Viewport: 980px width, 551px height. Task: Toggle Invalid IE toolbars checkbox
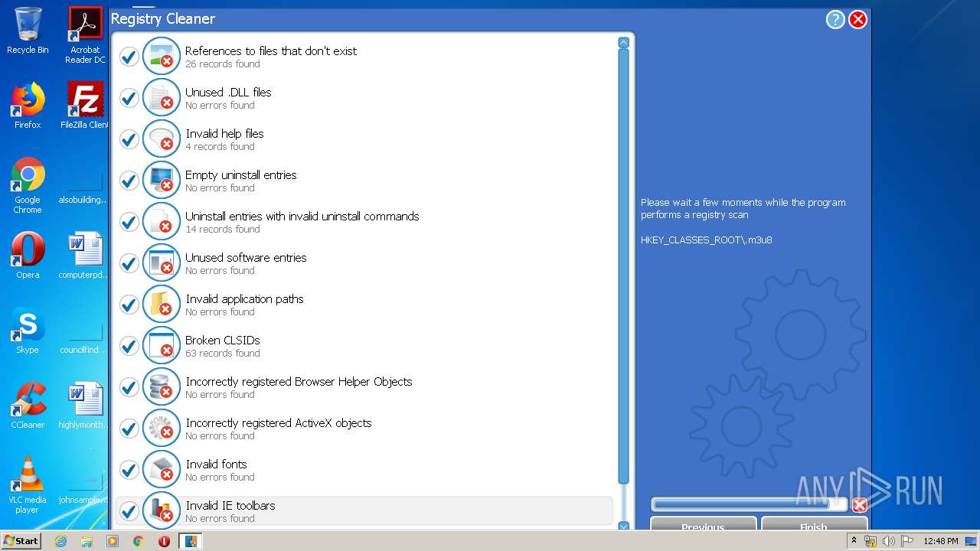coord(129,511)
